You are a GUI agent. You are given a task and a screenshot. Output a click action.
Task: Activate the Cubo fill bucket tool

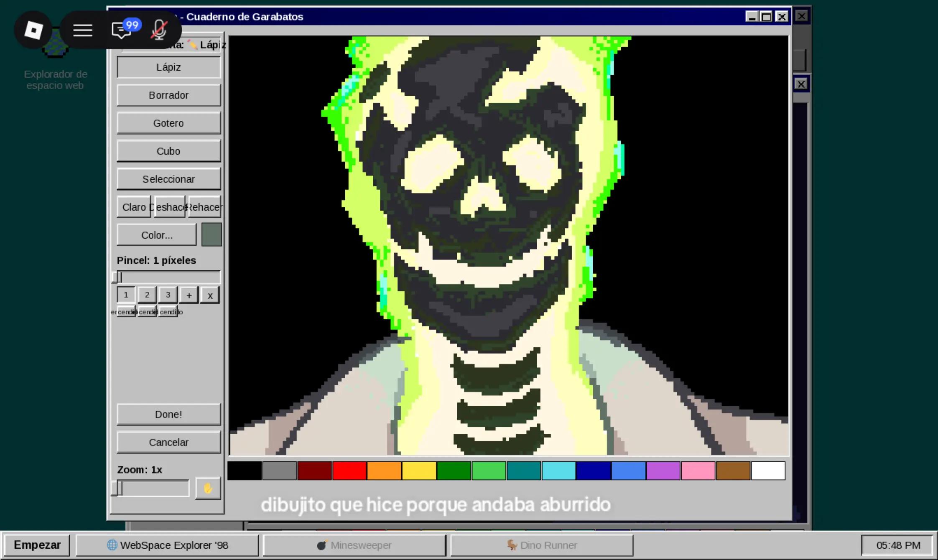coord(168,151)
